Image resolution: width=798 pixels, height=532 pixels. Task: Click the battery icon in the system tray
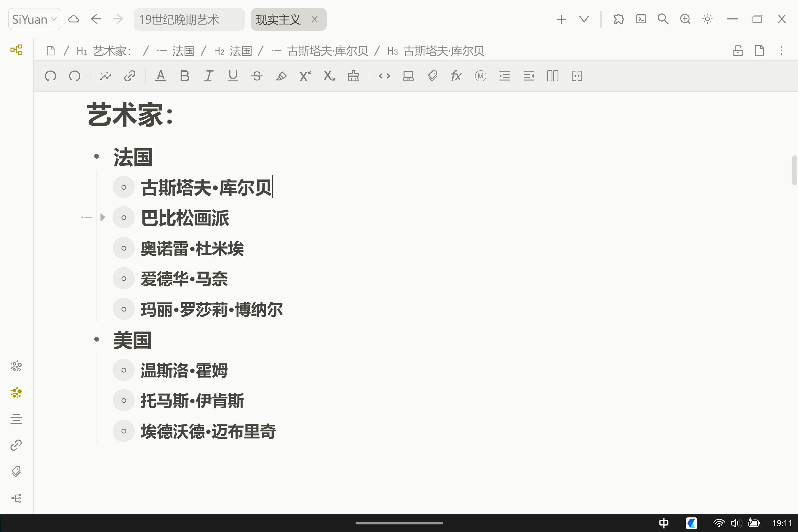pyautogui.click(x=754, y=523)
